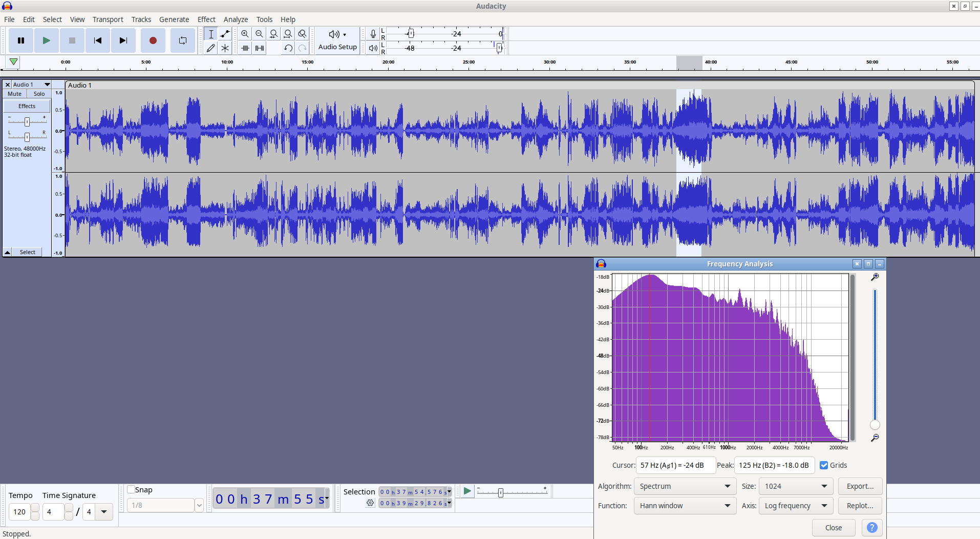The image size is (980, 539).
Task: Collapse the Audio 1 track
Action: [8, 252]
